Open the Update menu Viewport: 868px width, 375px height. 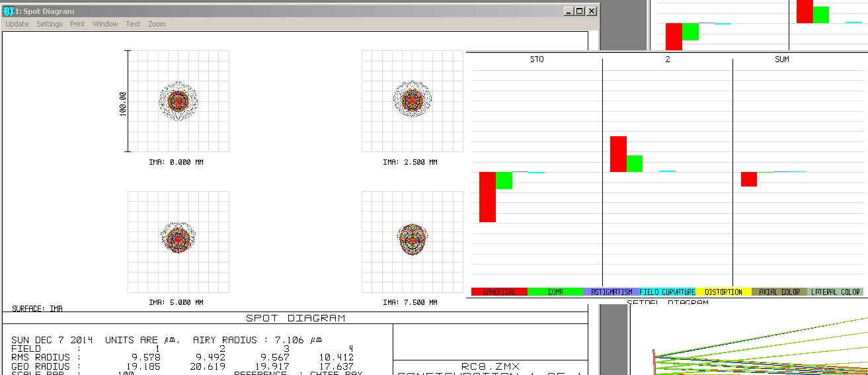17,24
